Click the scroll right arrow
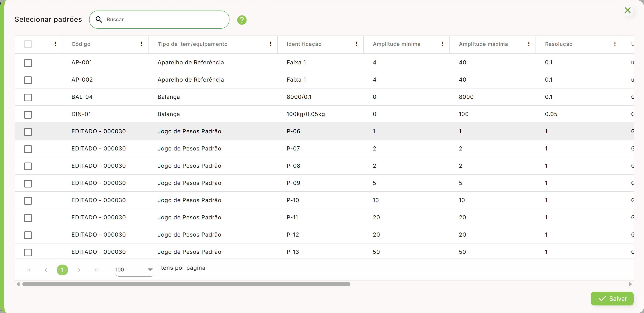This screenshot has width=644, height=313. point(630,284)
